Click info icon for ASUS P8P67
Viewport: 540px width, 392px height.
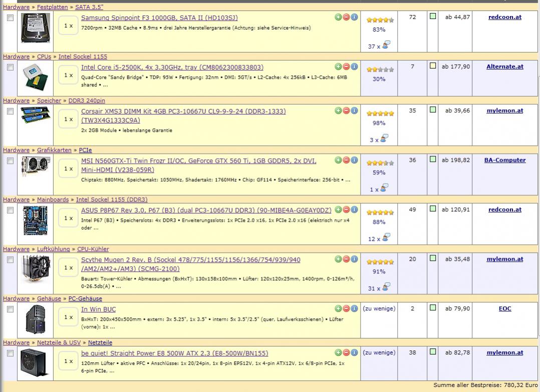click(x=354, y=210)
